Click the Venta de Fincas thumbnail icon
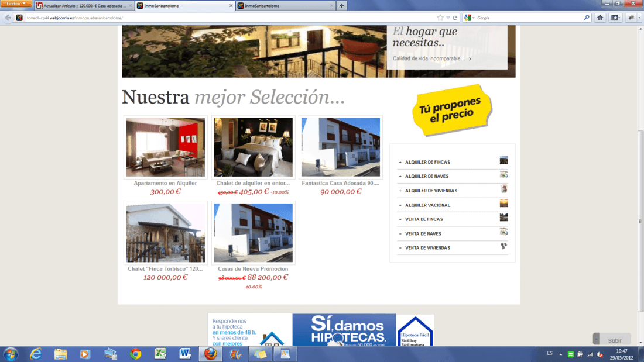Image resolution: width=644 pixels, height=362 pixels. point(503,218)
